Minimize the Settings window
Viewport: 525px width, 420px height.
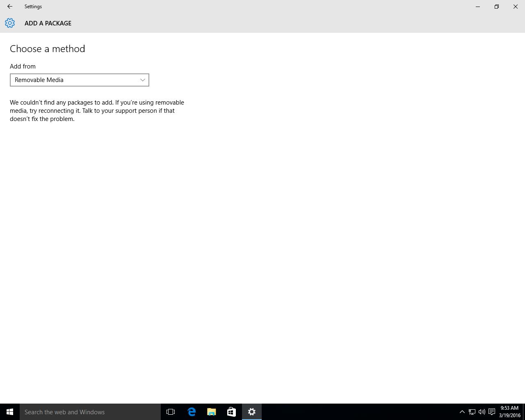pyautogui.click(x=478, y=7)
